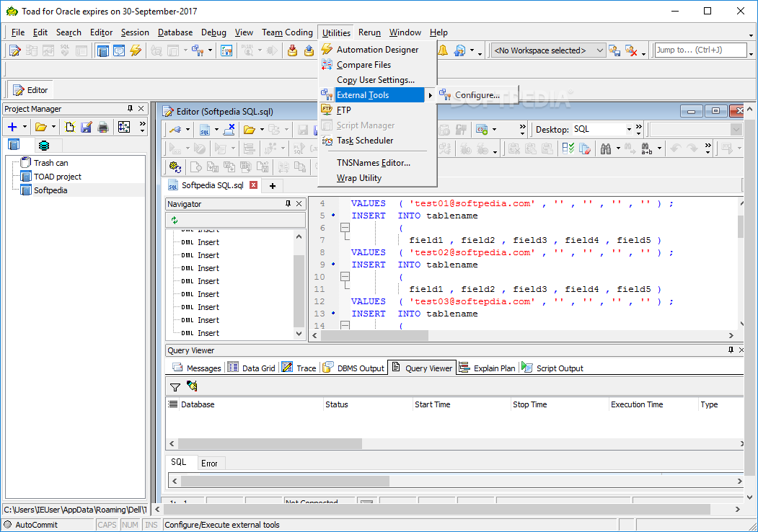Select Task Scheduler menu entry
This screenshot has height=532, width=758.
coord(365,141)
